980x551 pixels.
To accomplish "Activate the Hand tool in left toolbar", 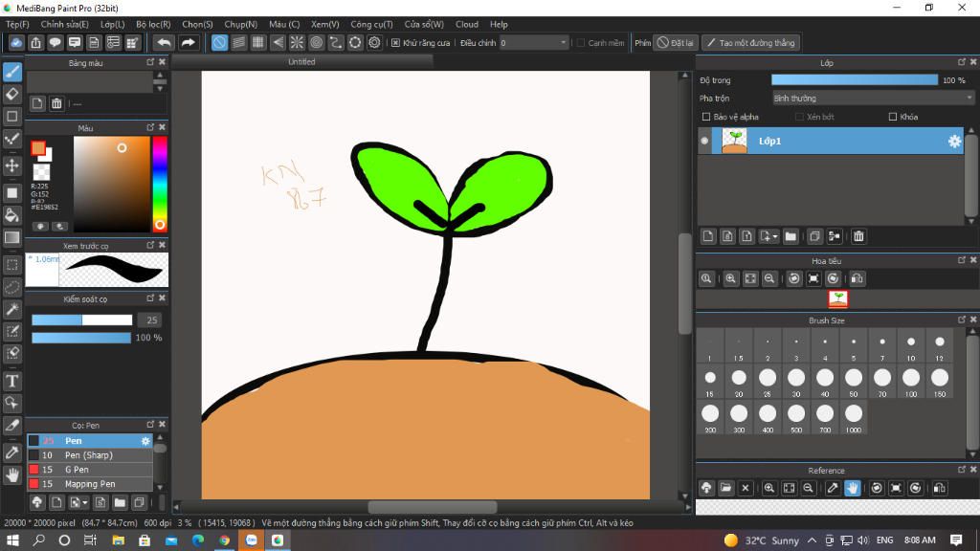I will 12,474.
